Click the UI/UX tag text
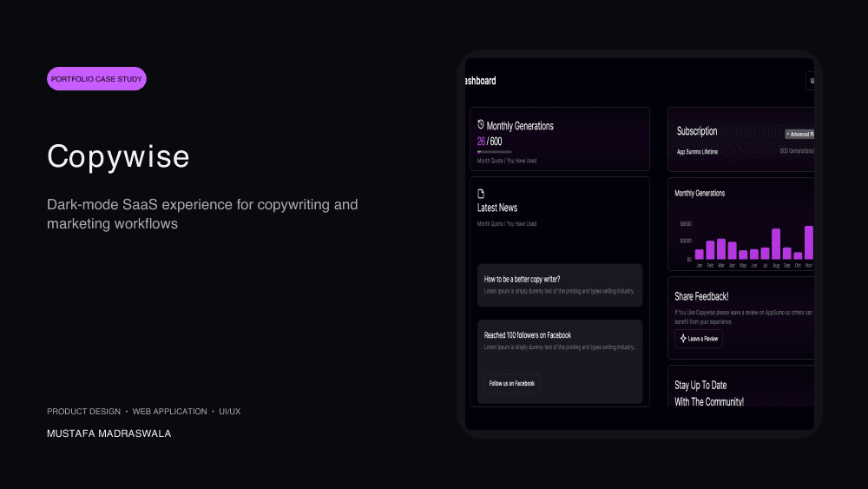The width and height of the screenshot is (868, 489). pyautogui.click(x=230, y=412)
